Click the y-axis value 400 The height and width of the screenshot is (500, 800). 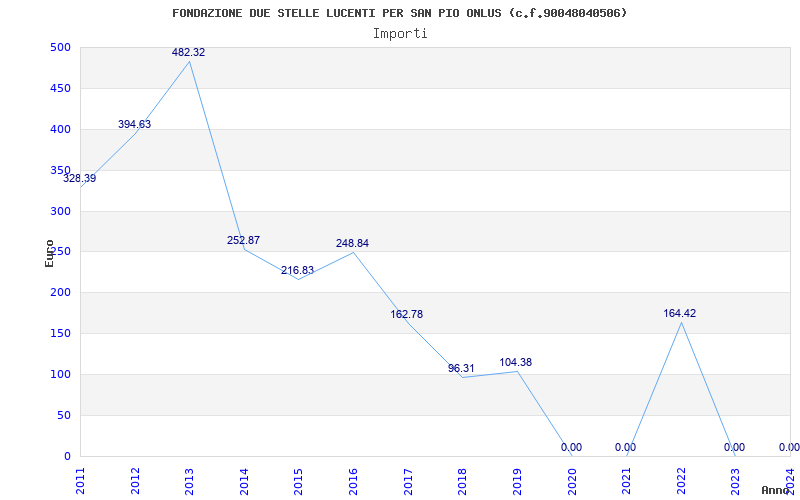pyautogui.click(x=60, y=129)
